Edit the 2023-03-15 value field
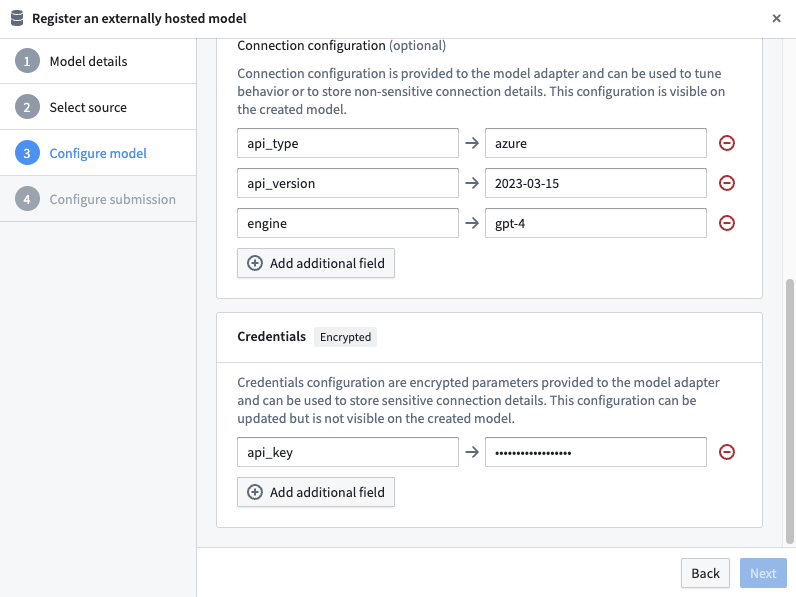This screenshot has height=597, width=796. [595, 183]
